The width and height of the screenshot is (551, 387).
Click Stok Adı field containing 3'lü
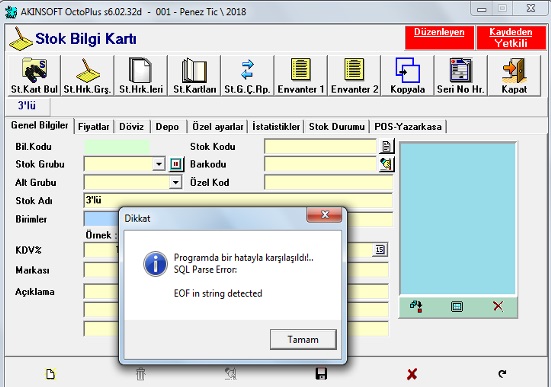click(x=238, y=200)
